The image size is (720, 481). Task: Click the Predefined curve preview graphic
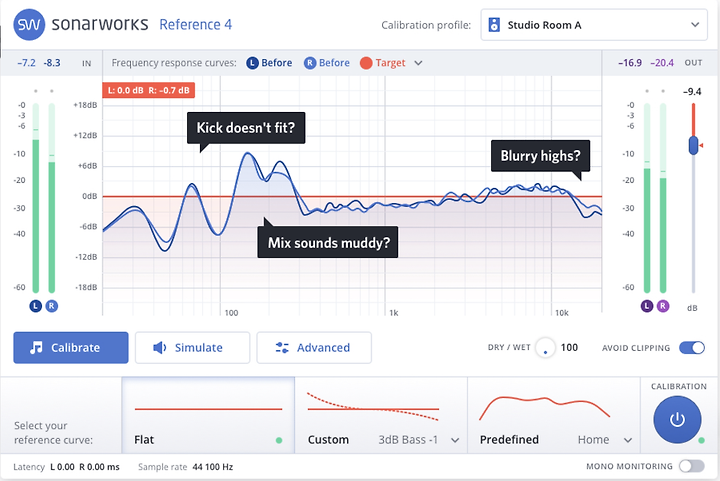click(x=545, y=408)
